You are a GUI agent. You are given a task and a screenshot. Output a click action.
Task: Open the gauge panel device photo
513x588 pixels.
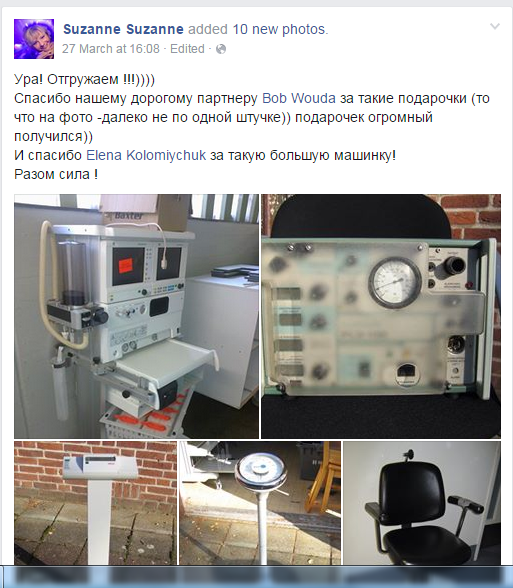tap(381, 316)
